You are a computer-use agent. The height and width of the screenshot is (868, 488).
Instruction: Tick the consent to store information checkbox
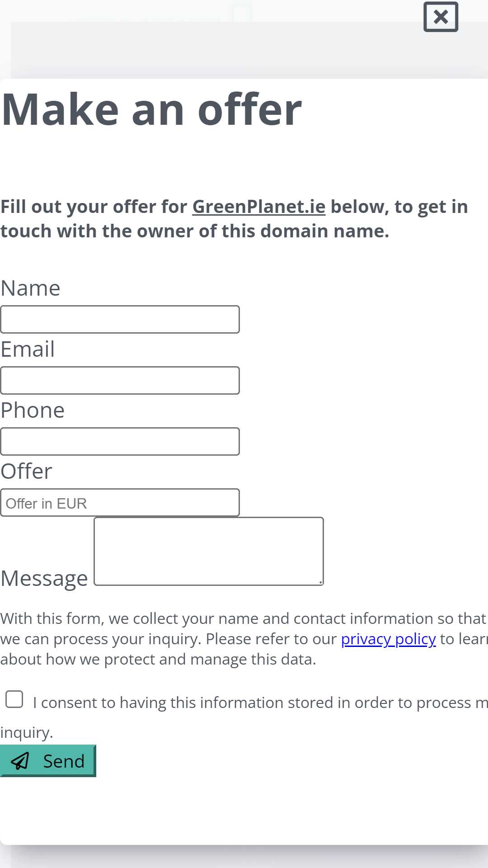(14, 699)
